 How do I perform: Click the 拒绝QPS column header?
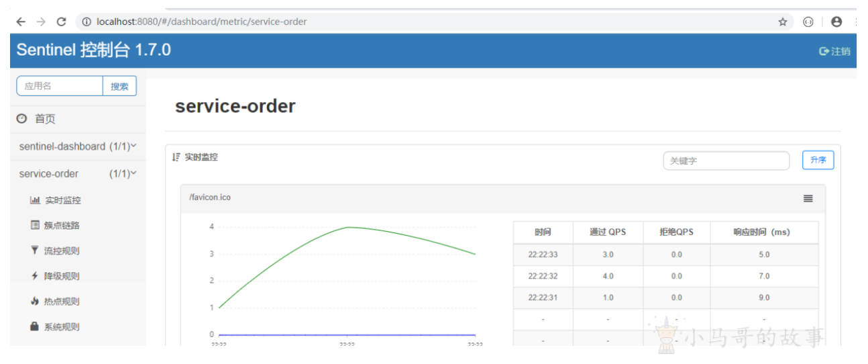coord(676,232)
